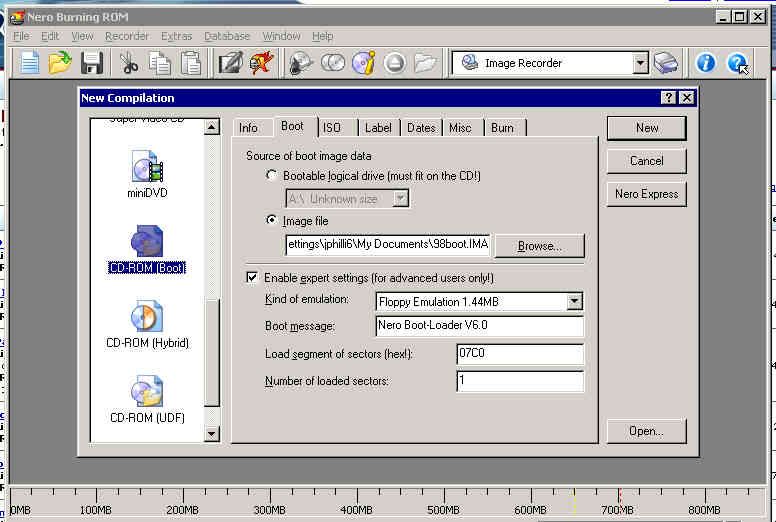Open the Recorder menu
Image resolution: width=776 pixels, height=522 pixels.
[x=127, y=36]
